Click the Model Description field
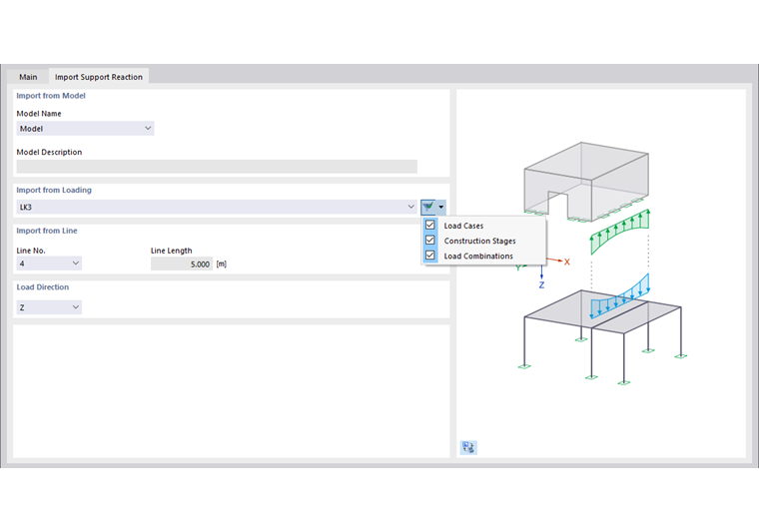 [217, 167]
